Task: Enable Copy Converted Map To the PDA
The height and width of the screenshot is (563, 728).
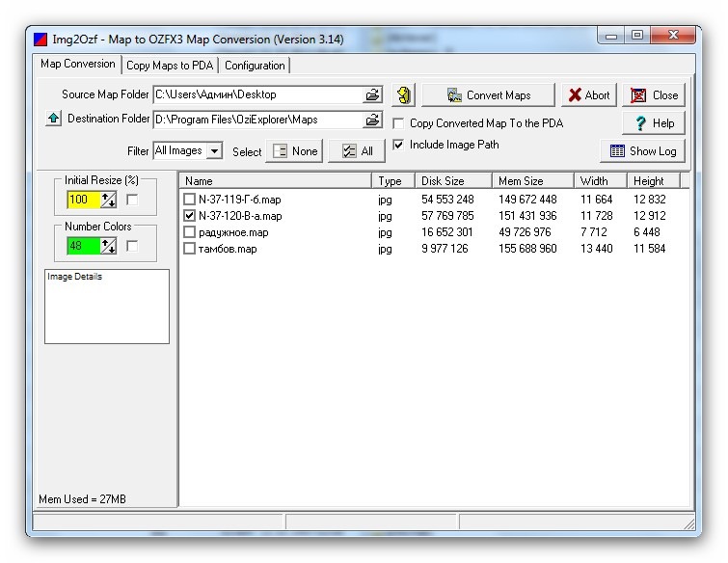Action: (398, 123)
